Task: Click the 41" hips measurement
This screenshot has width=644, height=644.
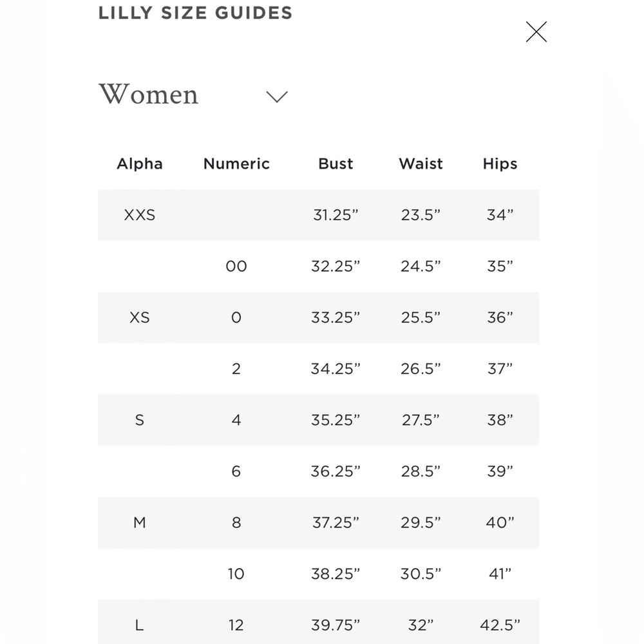Action: tap(500, 573)
